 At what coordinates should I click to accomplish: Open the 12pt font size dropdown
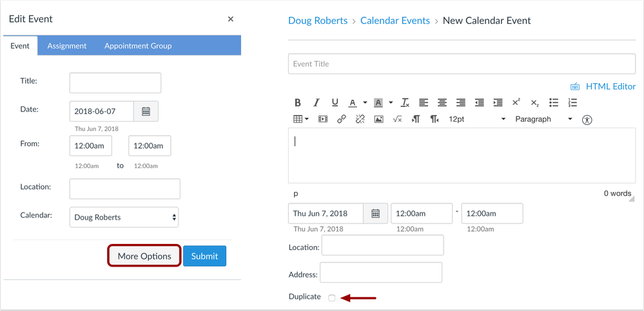[477, 119]
